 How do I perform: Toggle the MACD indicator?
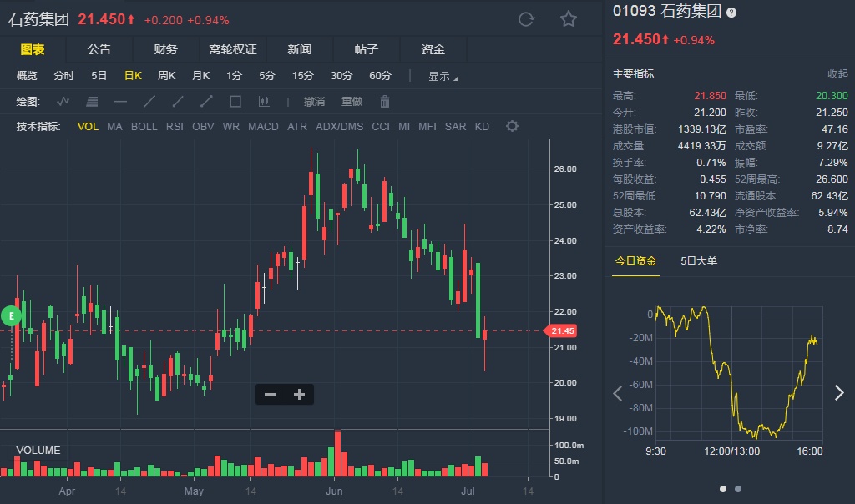(x=263, y=127)
